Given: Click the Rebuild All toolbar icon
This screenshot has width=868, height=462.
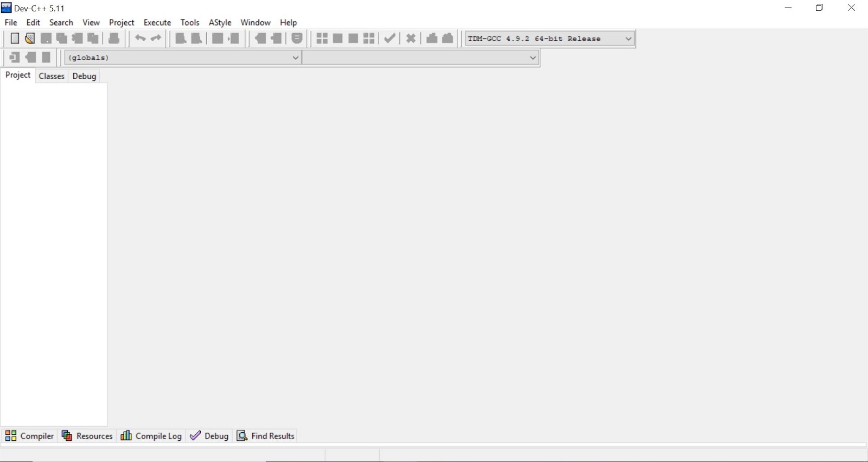Looking at the screenshot, I should tap(369, 38).
